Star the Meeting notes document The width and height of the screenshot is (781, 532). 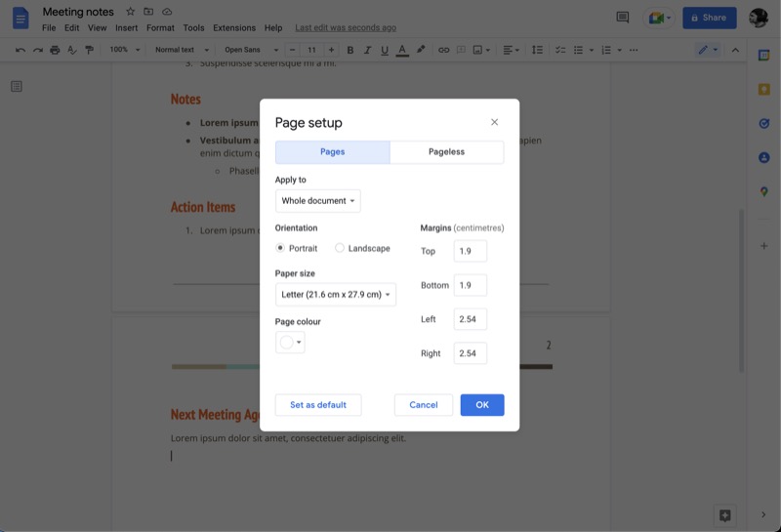tap(131, 11)
